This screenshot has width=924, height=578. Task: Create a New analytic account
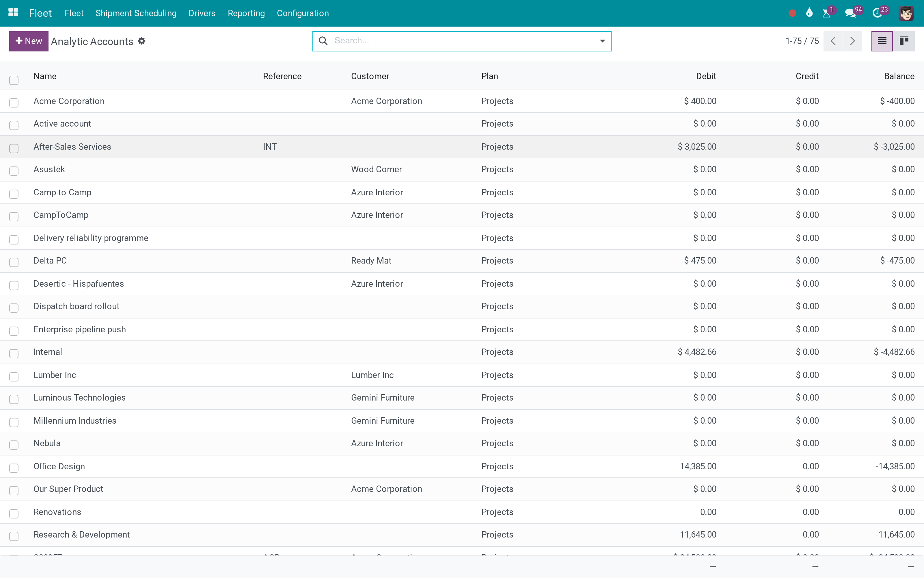pos(29,41)
